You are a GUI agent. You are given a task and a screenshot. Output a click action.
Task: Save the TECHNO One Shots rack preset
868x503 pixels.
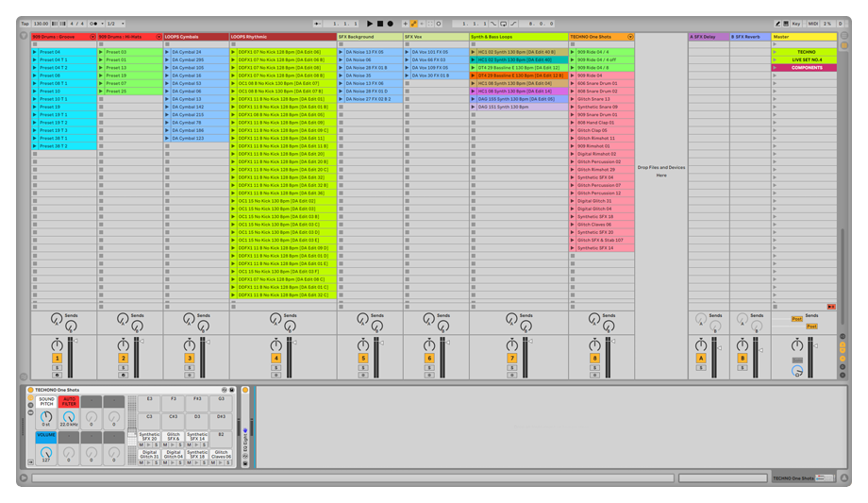232,390
